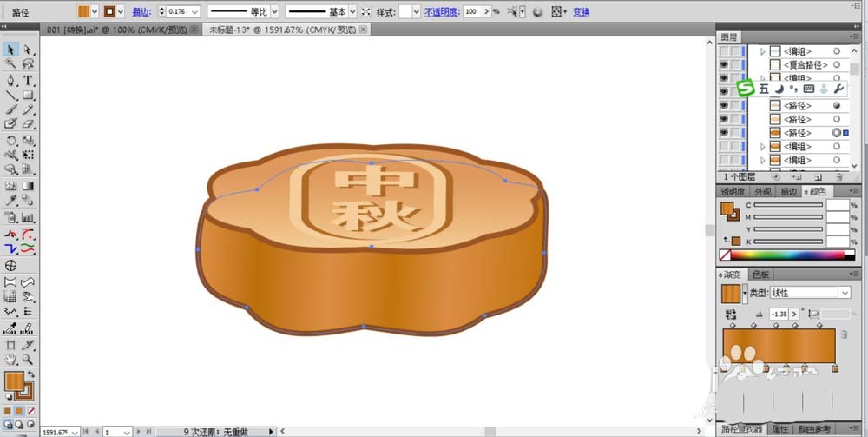Select the Gradient tool

[28, 186]
